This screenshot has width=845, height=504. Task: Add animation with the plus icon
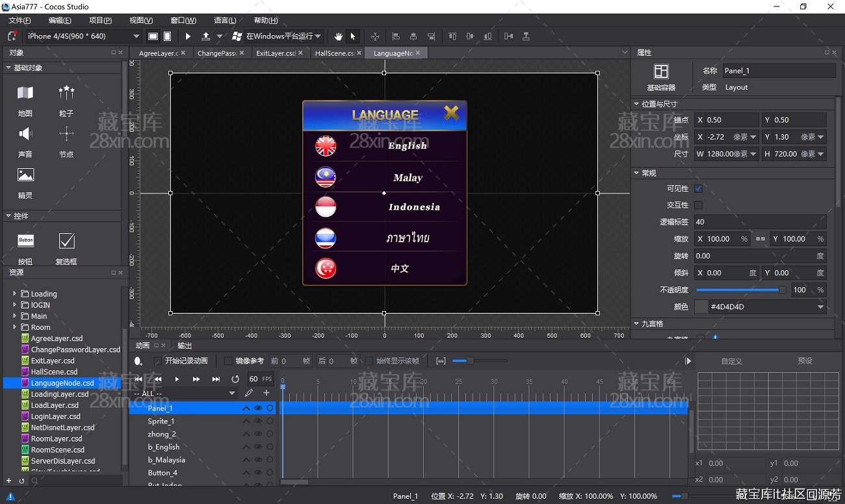266,393
